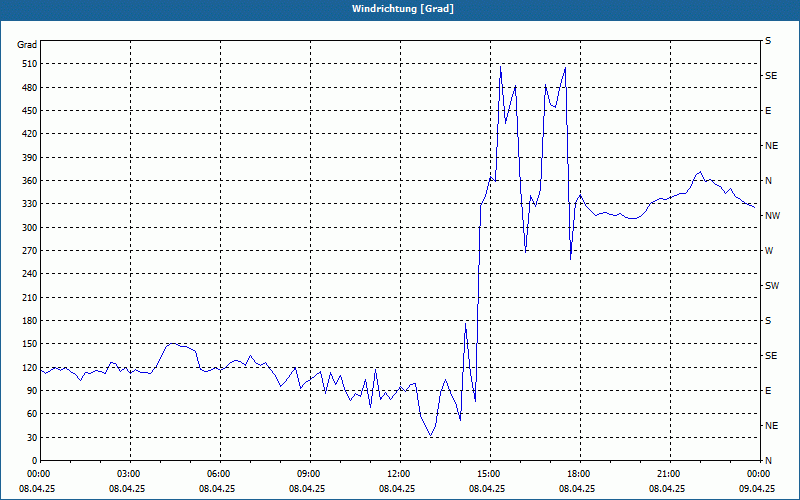Click the NW compass label

[772, 216]
